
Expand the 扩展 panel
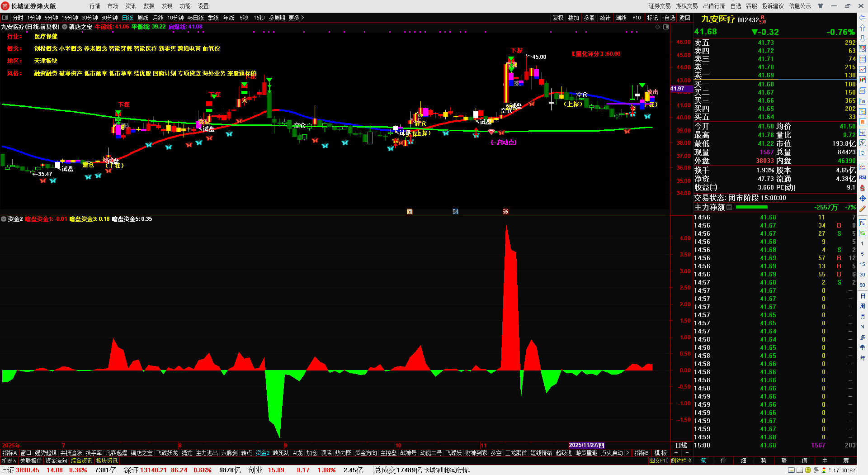pos(9,461)
